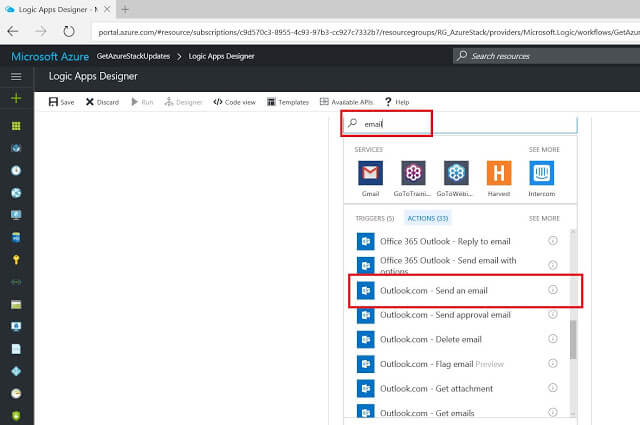Click the green plus New resource icon
Image resolution: width=640 pixels, height=425 pixels.
point(16,98)
